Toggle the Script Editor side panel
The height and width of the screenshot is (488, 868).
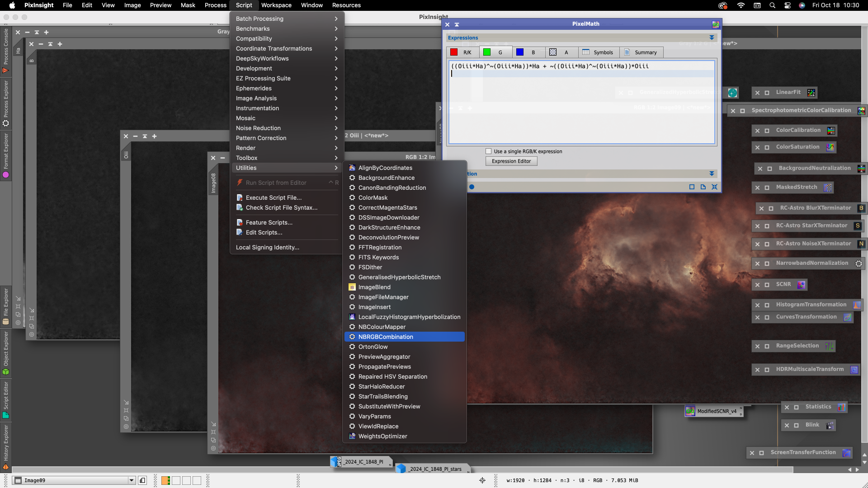(6, 400)
